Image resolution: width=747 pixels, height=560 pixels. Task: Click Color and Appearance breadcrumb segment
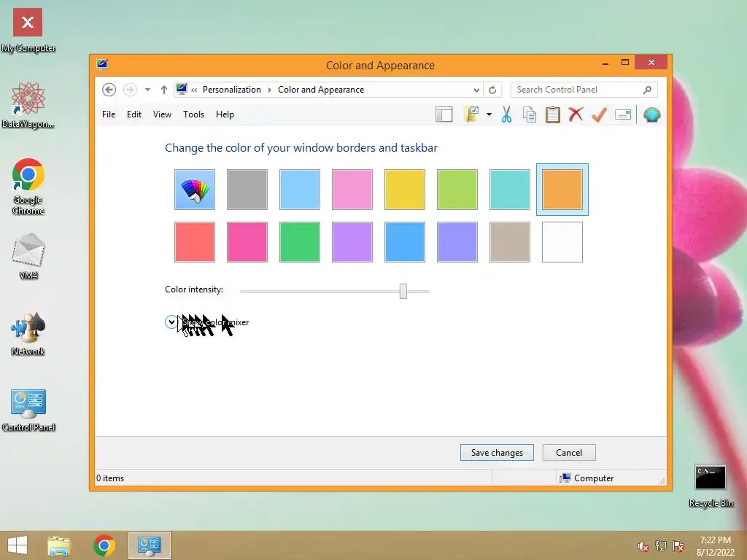(321, 90)
